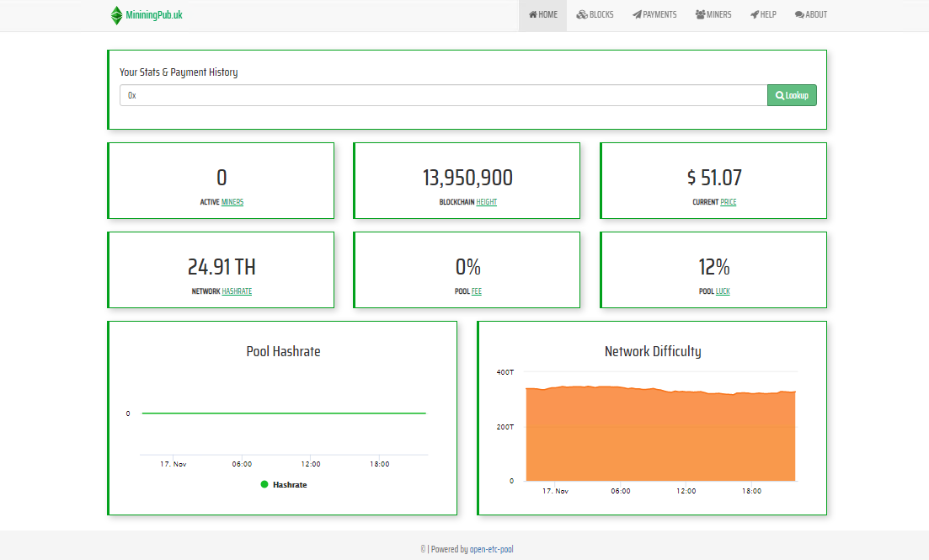This screenshot has width=929, height=560.
Task: Click the 24.91 TH network hashrate value
Action: [222, 267]
